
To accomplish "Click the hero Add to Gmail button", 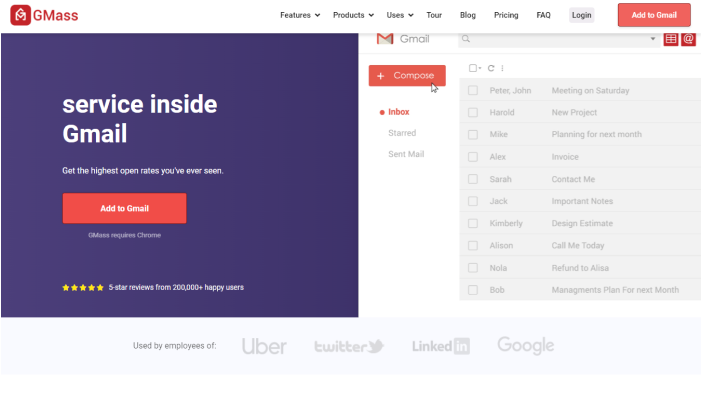I will pyautogui.click(x=124, y=208).
